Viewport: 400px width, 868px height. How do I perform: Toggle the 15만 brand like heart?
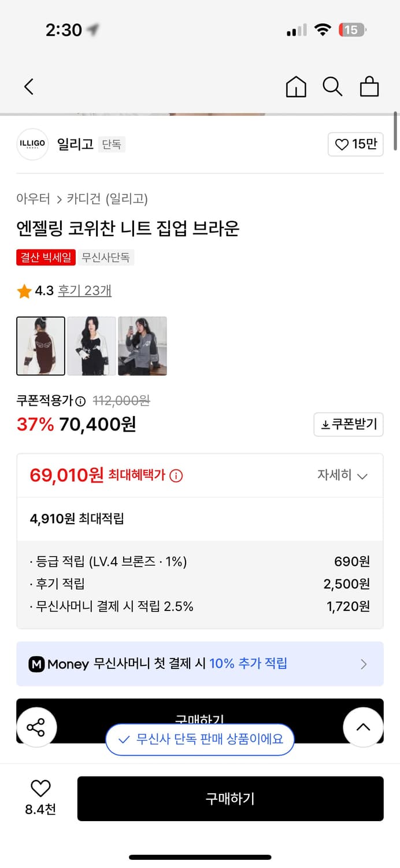click(x=355, y=144)
